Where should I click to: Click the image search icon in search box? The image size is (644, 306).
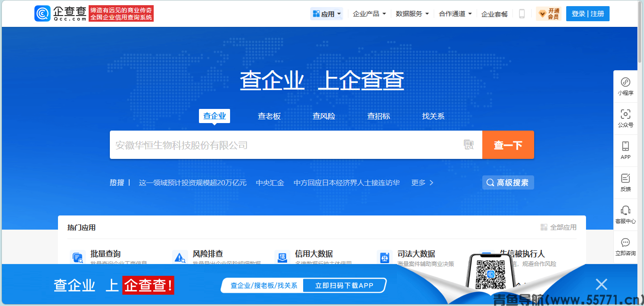click(468, 145)
